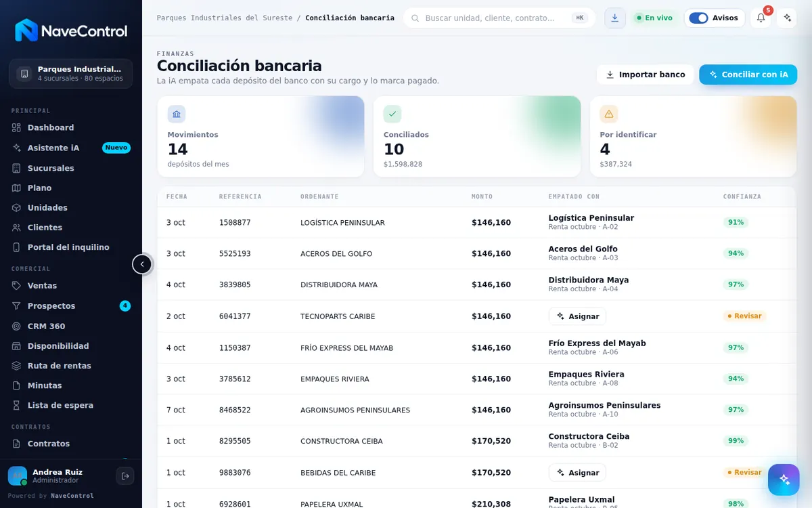The width and height of the screenshot is (812, 508).
Task: Sort by CONFIANZA column header
Action: tap(742, 196)
